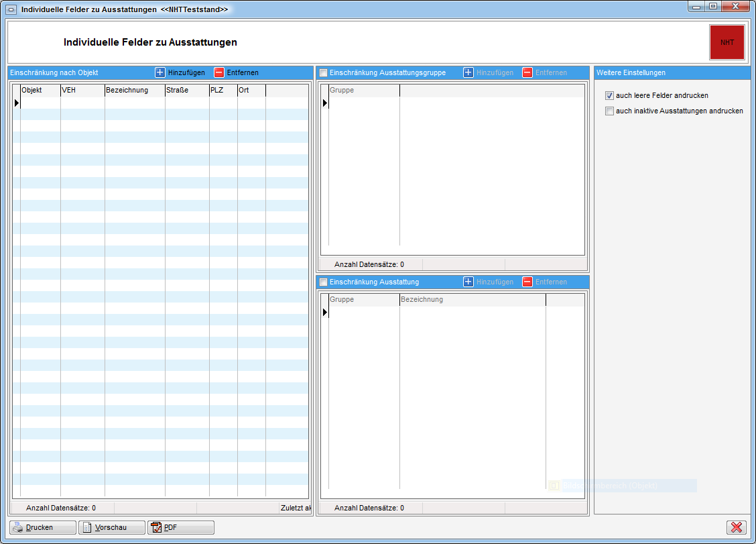Select the first empty row in Objekt grid
This screenshot has height=544, width=756.
pyautogui.click(x=161, y=103)
